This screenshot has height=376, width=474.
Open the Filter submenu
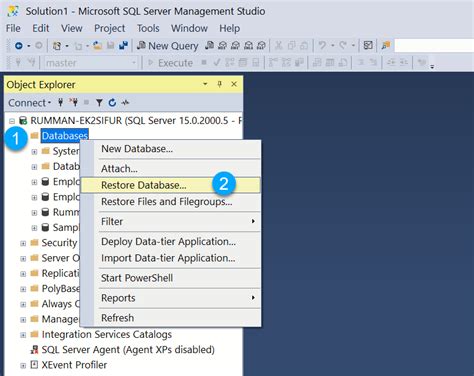[x=170, y=221]
